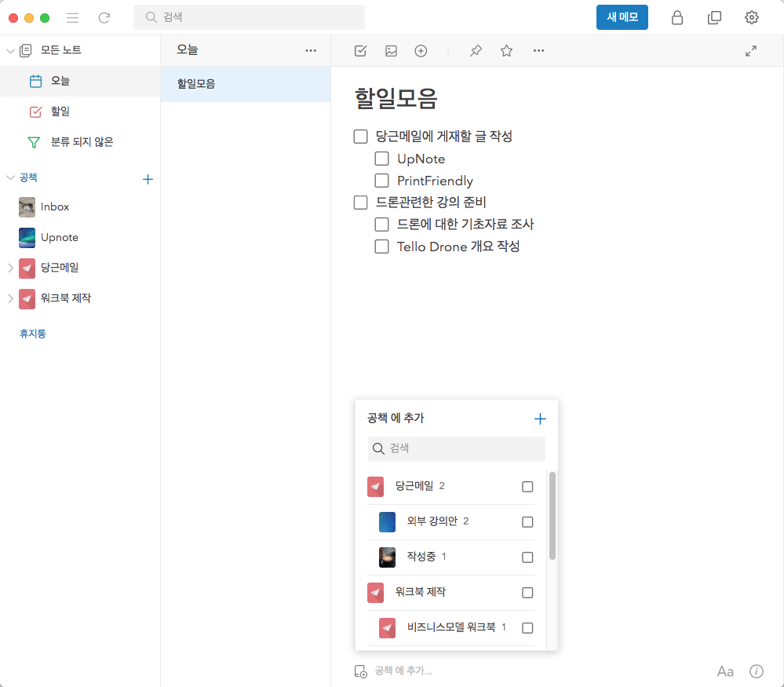The width and height of the screenshot is (784, 687).
Task: Collapse 모든 노트 section chevron
Action: [x=10, y=50]
